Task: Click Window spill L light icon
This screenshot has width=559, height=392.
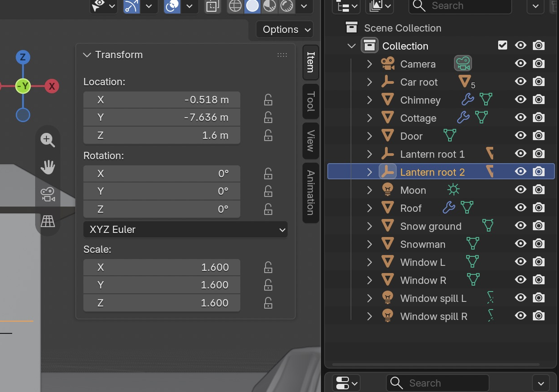Action: coord(387,298)
